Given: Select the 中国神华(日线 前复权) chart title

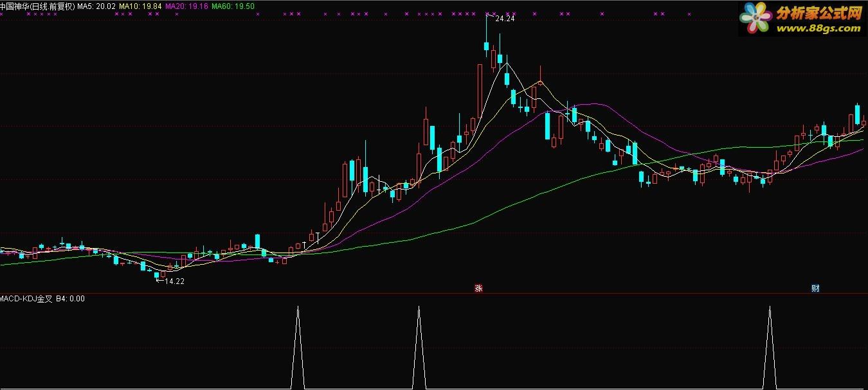Looking at the screenshot, I should click(37, 6).
